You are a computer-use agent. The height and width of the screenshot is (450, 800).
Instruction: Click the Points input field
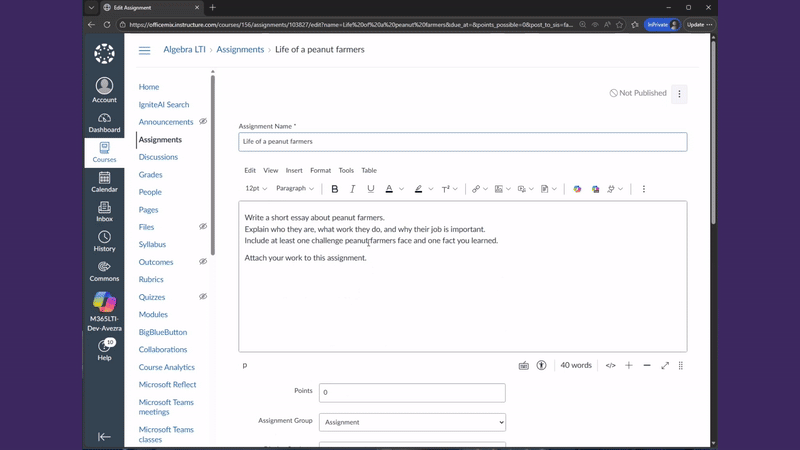coord(412,393)
